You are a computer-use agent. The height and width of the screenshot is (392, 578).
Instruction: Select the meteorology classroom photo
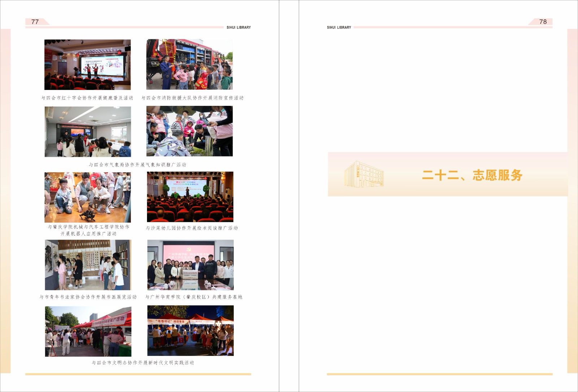pos(88,132)
